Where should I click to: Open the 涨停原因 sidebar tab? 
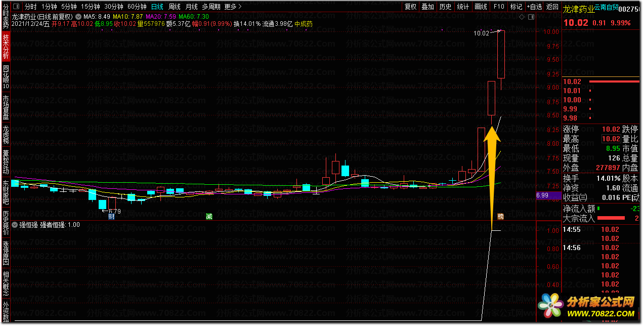(6, 254)
